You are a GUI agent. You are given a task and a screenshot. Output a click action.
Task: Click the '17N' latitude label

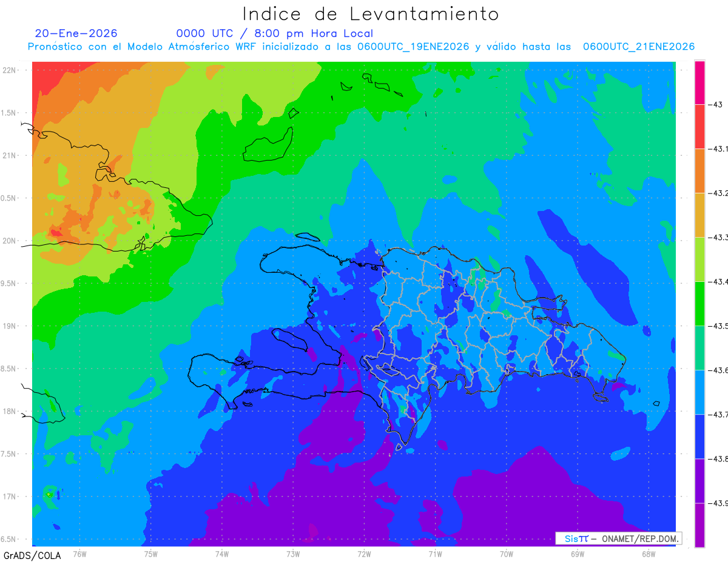tap(8, 497)
